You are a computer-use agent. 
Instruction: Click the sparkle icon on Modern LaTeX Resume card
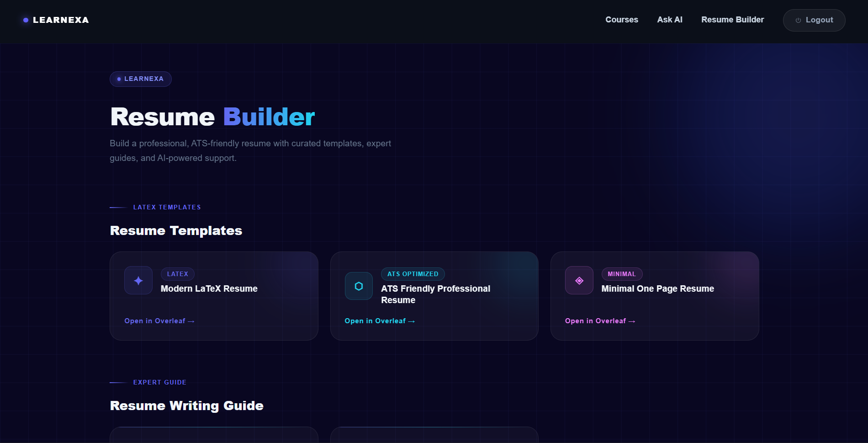tap(138, 280)
